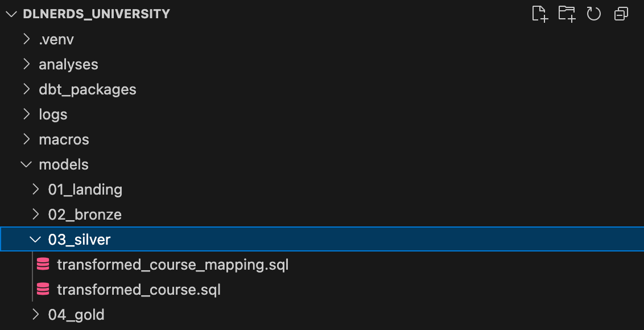Screen dimensions: 644x330
Task: Click database icon beside transformed_course.sql
Action: pyautogui.click(x=43, y=289)
